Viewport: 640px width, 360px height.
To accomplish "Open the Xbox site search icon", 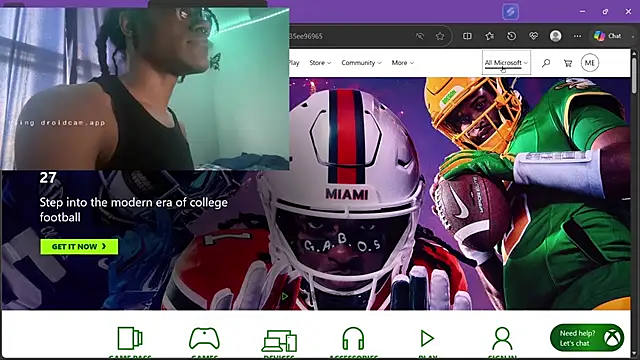I will tap(546, 63).
